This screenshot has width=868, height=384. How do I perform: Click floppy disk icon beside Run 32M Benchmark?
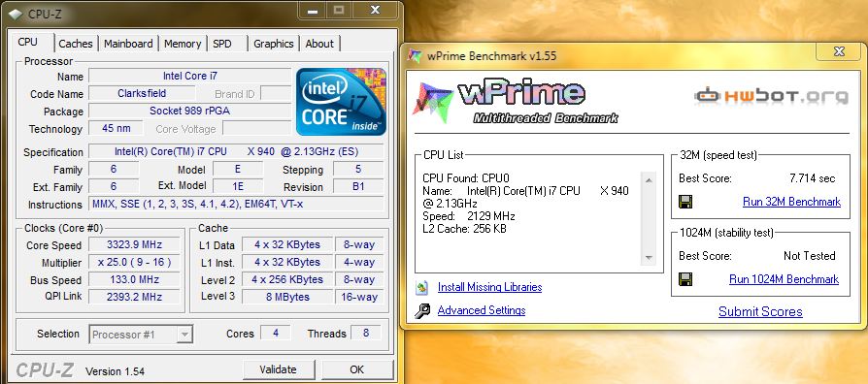(685, 202)
